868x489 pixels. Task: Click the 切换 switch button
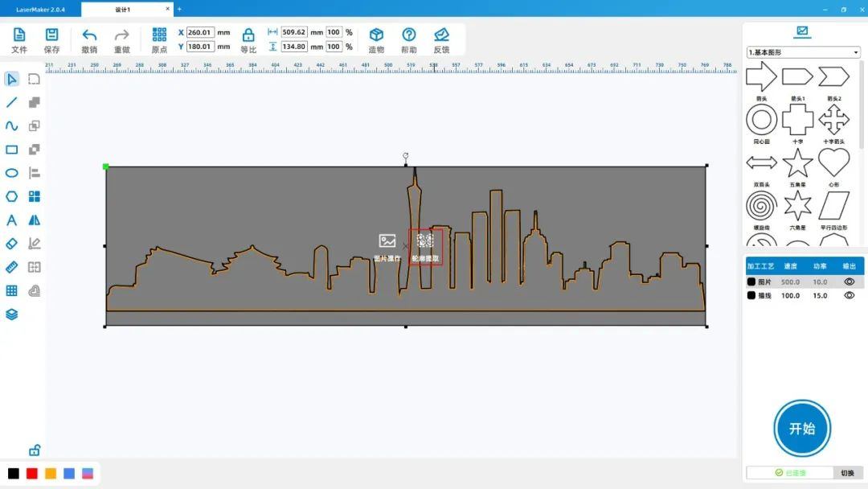click(x=847, y=473)
